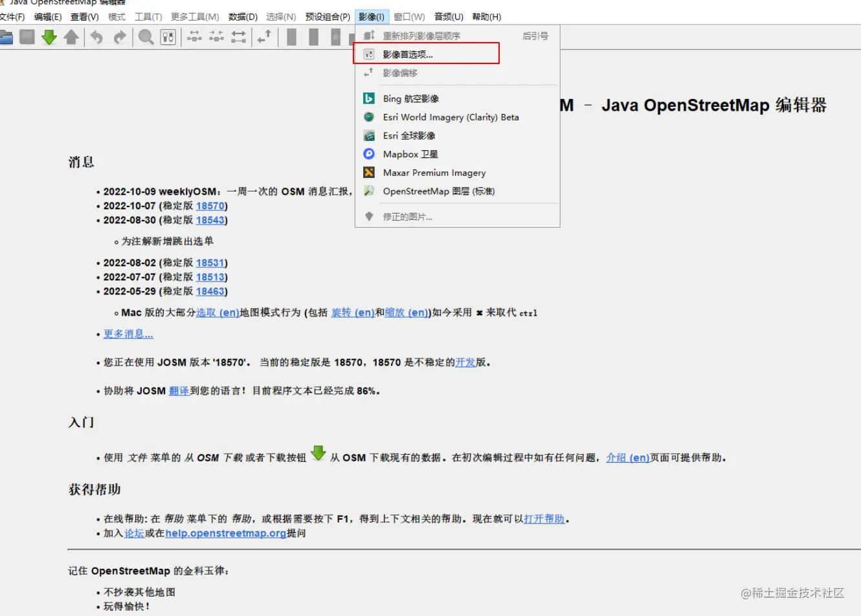Viewport: 861px width, 616px height.
Task: Click the 修正的图片 marker icon
Action: click(369, 217)
